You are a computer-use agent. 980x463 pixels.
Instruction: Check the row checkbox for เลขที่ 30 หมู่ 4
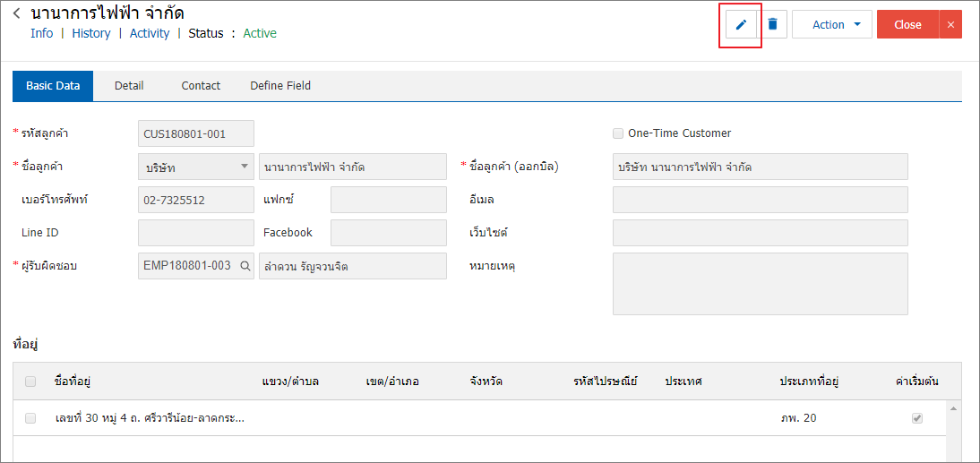[30, 418]
